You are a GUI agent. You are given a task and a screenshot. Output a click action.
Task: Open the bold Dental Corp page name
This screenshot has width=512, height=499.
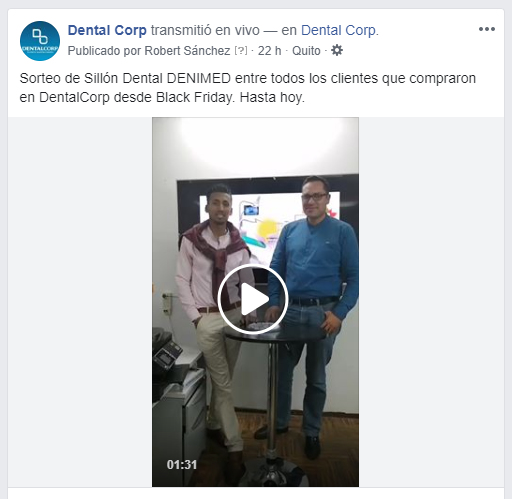click(x=107, y=30)
